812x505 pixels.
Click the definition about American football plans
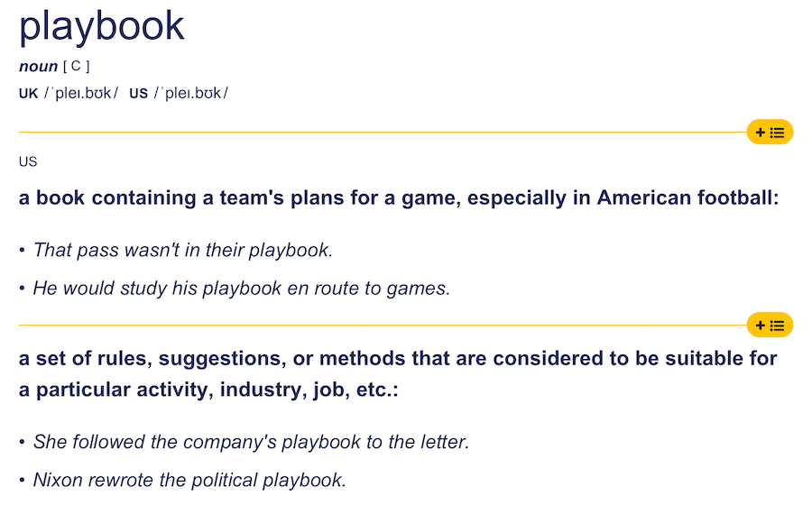point(399,198)
